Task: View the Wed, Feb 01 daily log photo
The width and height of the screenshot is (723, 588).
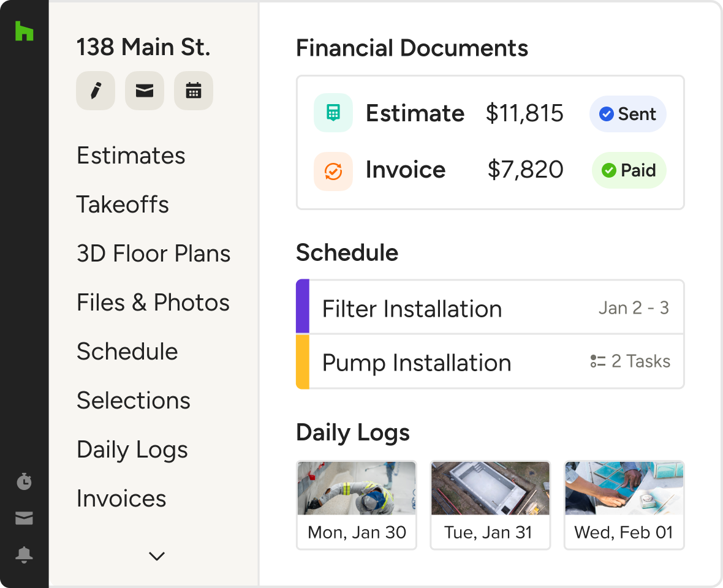Action: coord(624,489)
